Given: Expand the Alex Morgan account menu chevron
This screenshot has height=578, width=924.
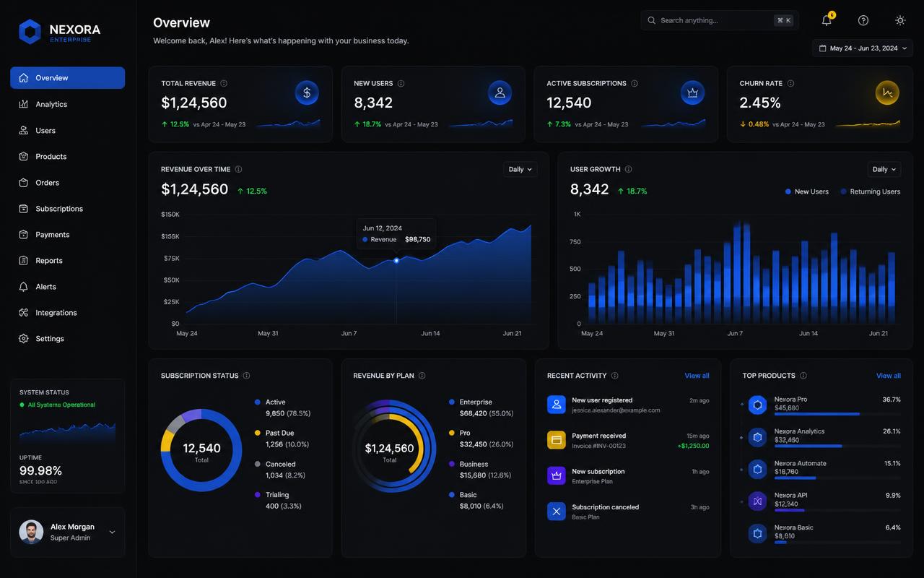Looking at the screenshot, I should click(112, 532).
